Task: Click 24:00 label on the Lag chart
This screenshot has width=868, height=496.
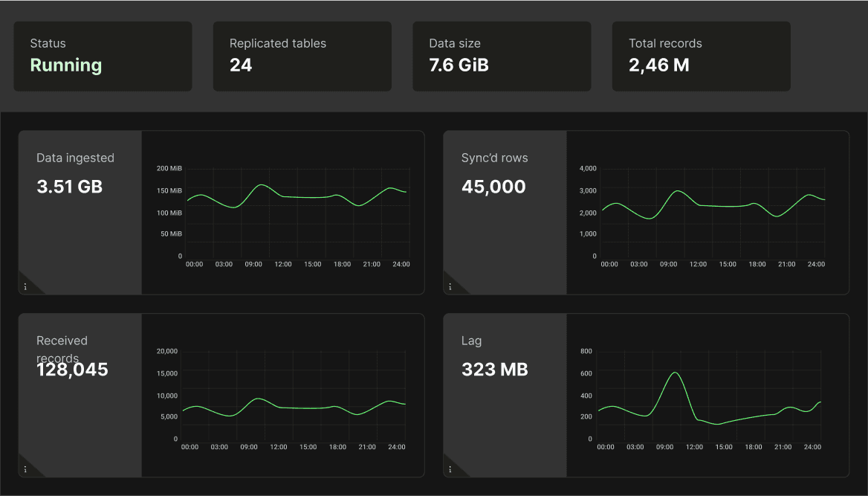Action: point(812,447)
